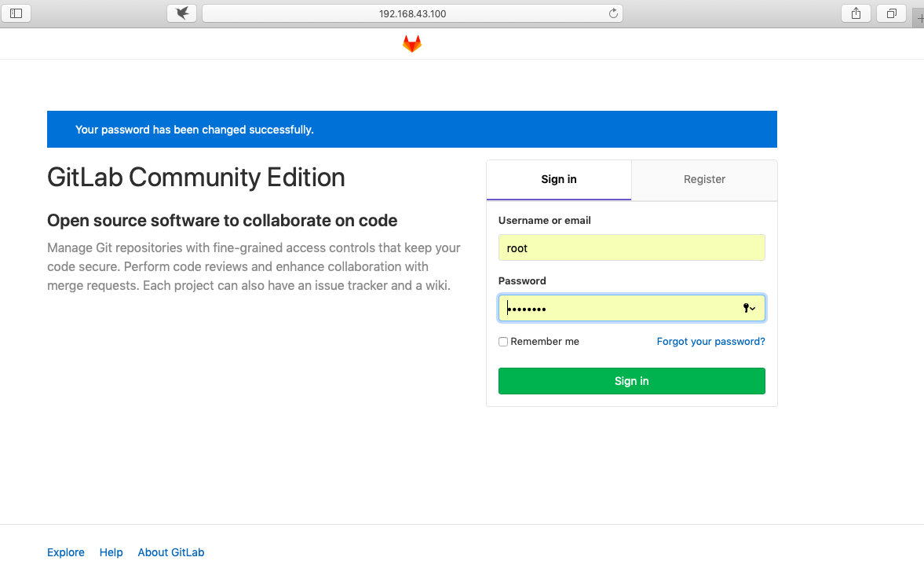Enable the Remember me option
Image resolution: width=924 pixels, height=579 pixels.
[x=502, y=341]
